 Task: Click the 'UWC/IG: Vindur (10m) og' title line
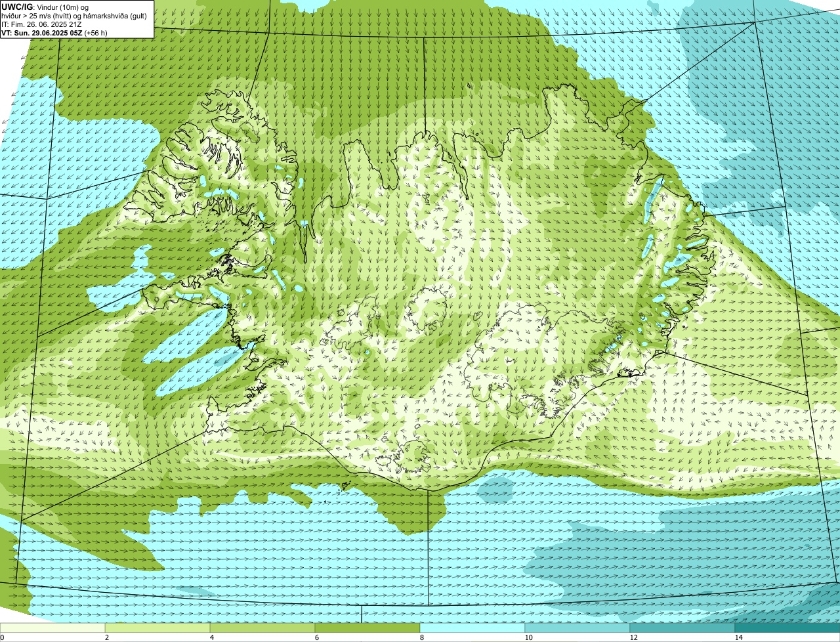pos(45,7)
